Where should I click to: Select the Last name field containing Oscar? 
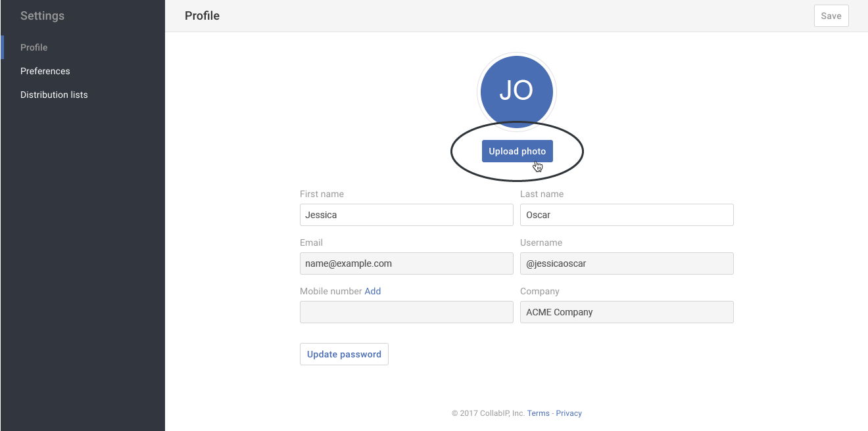(x=626, y=215)
